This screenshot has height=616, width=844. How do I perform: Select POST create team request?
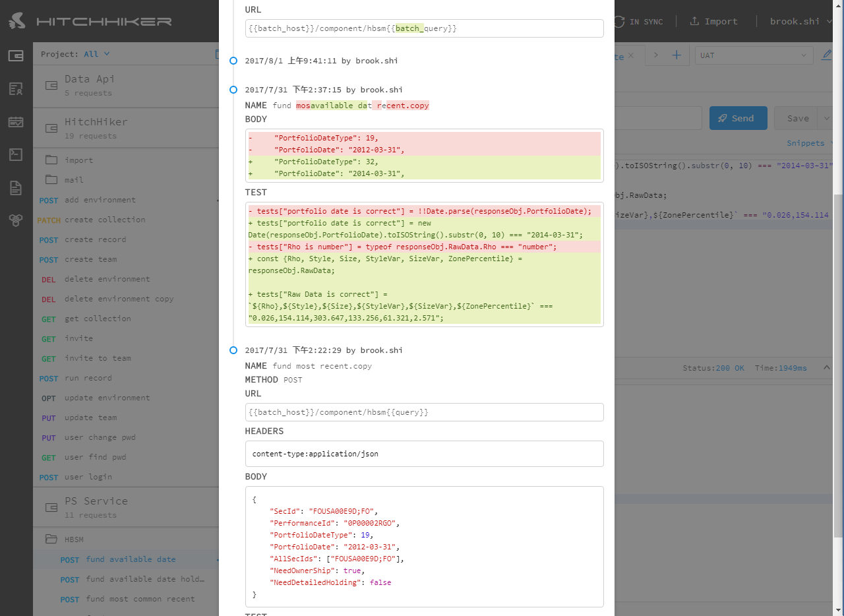click(x=125, y=259)
